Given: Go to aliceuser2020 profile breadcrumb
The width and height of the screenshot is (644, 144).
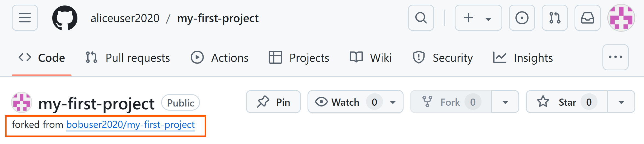Looking at the screenshot, I should tap(125, 18).
